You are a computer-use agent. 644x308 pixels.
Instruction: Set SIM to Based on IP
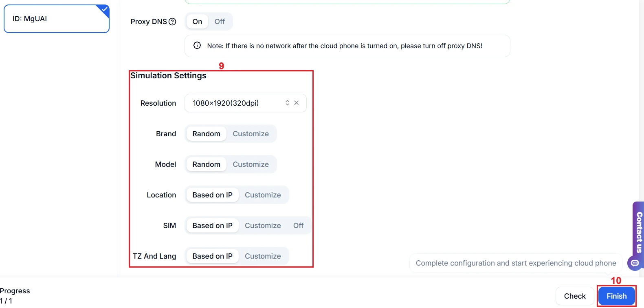[212, 226]
